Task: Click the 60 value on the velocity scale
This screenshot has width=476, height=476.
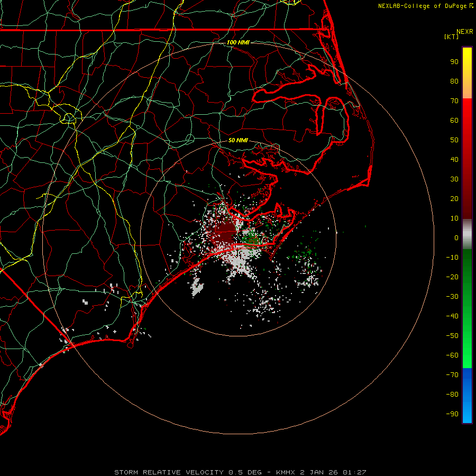Action: tap(454, 120)
